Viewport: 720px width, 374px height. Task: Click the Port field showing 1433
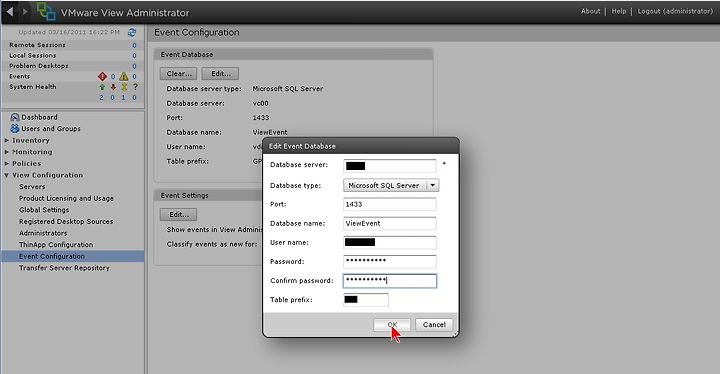(389, 204)
